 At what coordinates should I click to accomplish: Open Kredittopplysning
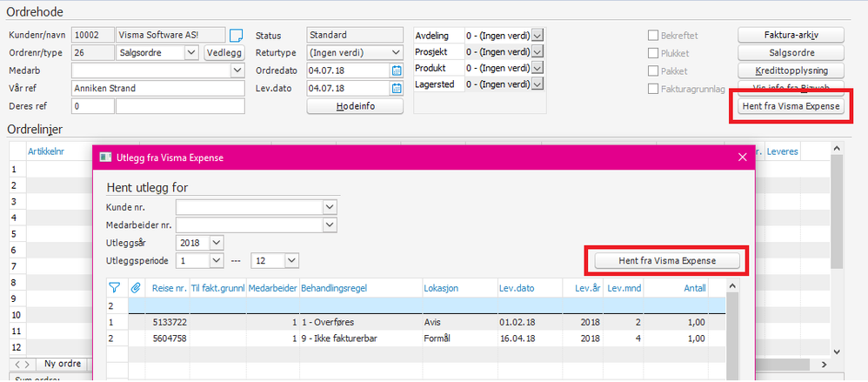[791, 70]
